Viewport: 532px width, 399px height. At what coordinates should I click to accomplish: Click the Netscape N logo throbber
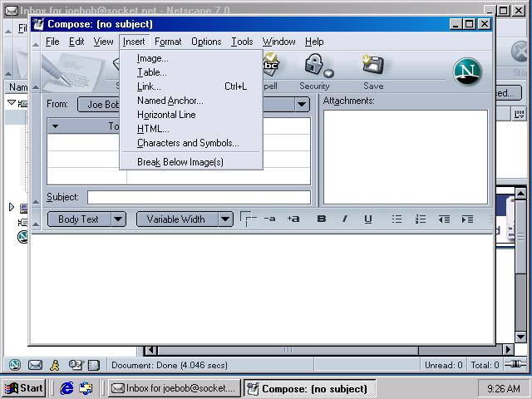tap(467, 71)
